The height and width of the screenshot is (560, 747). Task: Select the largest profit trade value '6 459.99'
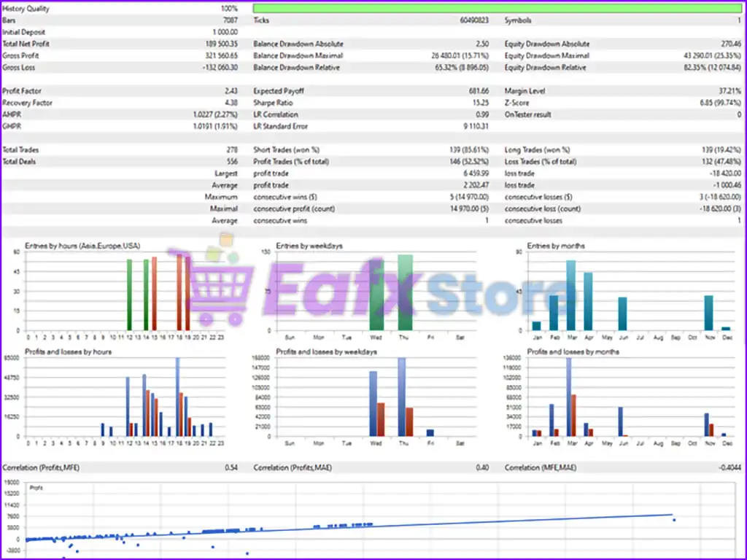click(x=476, y=174)
